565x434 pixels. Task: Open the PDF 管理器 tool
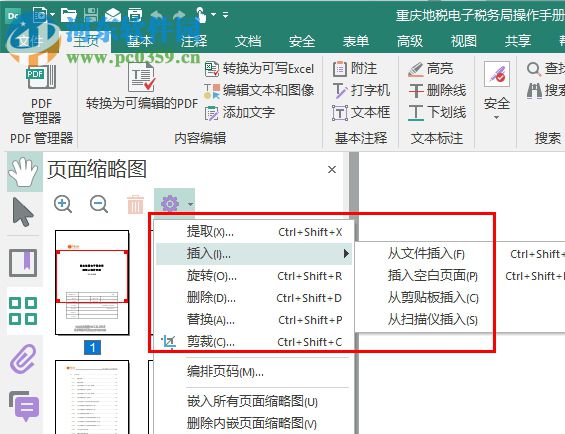click(41, 94)
